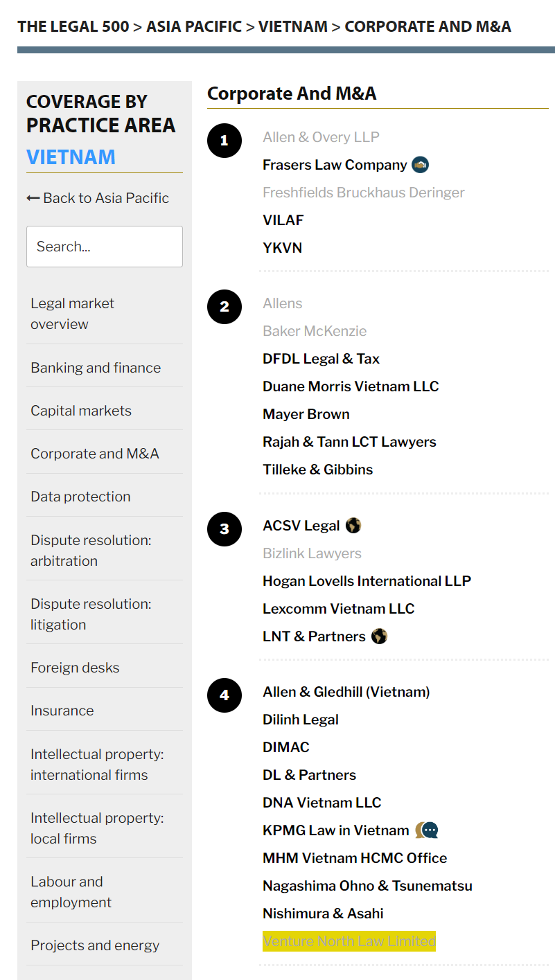Open DNA Vietnam LLC firm link

coord(322,803)
